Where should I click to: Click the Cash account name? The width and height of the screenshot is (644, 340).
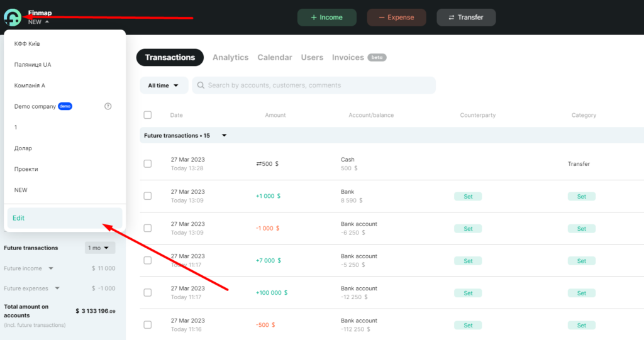[347, 160]
